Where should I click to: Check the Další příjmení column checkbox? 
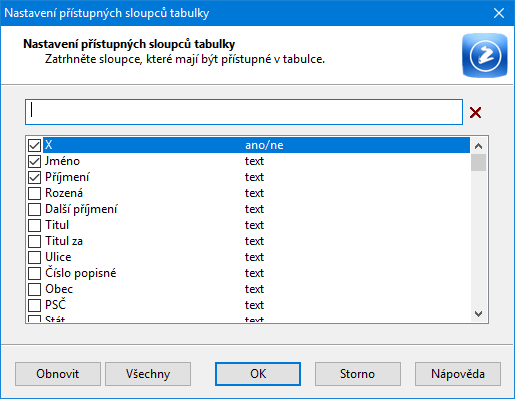(x=34, y=209)
